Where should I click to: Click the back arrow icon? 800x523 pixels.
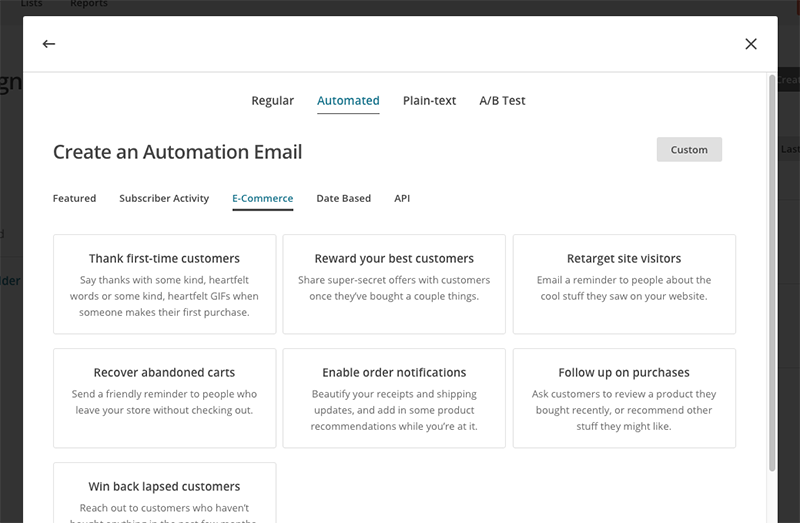[49, 44]
